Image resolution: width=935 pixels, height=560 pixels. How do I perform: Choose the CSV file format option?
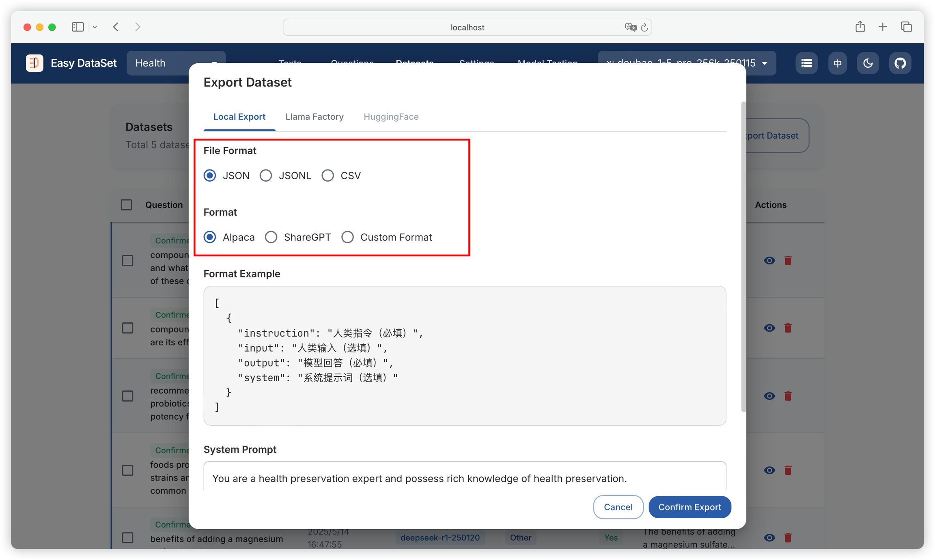[328, 176]
